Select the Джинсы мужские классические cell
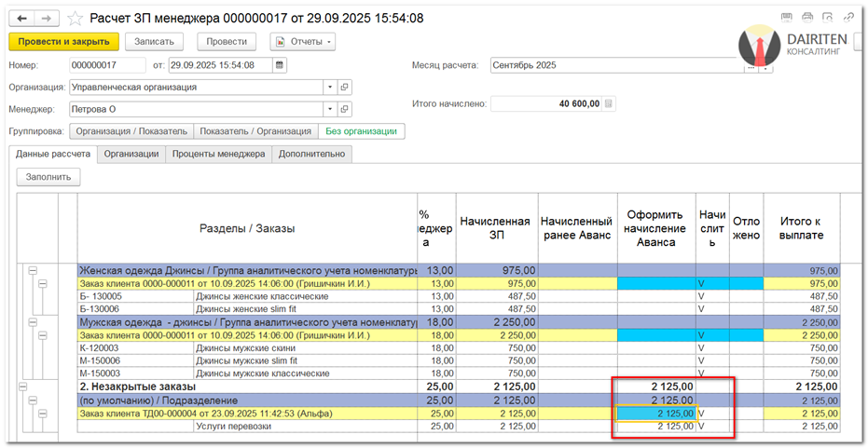868x448 pixels. (305, 373)
